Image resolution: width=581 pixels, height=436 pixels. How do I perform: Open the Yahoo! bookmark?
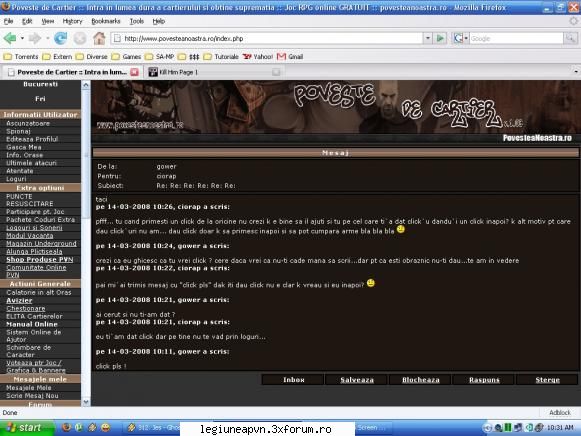coord(258,57)
